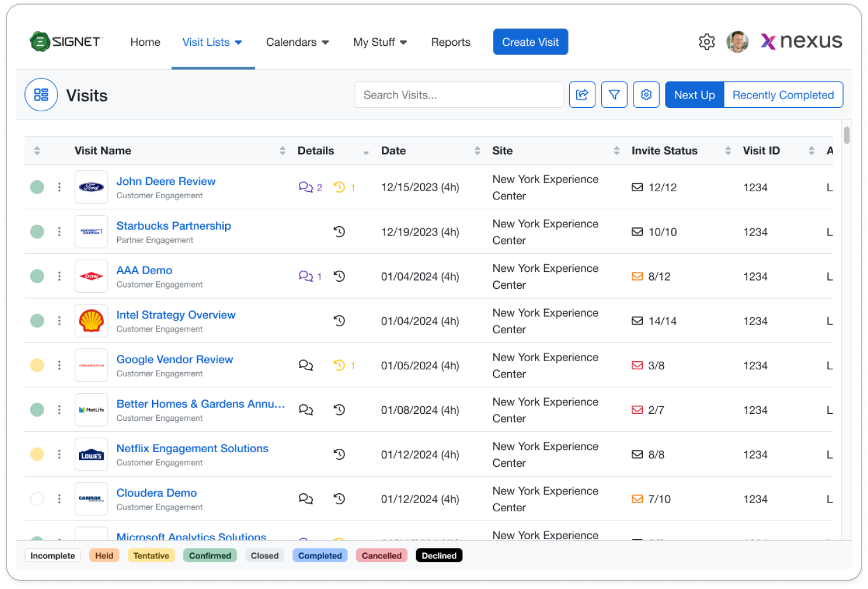
Task: Open Reports page
Action: click(x=451, y=42)
